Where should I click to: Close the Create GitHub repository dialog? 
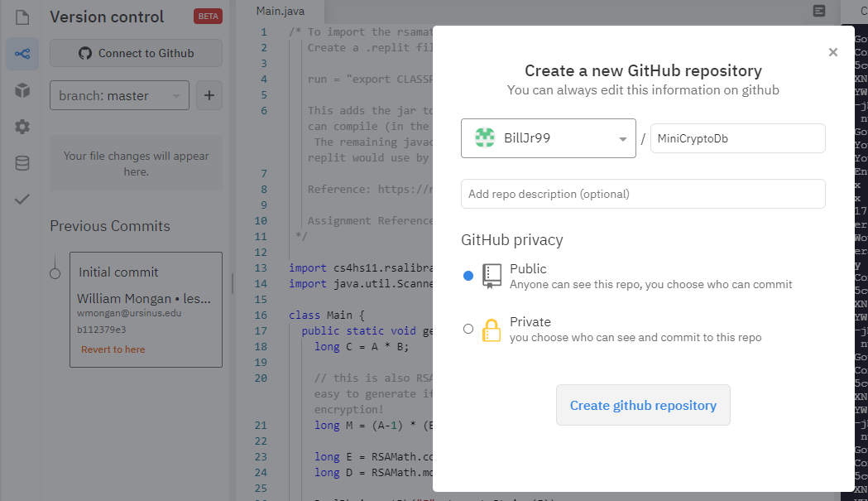(833, 52)
